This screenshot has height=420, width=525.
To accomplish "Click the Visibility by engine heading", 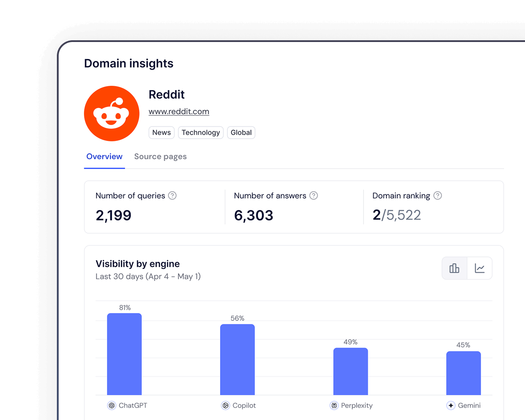I will 138,264.
